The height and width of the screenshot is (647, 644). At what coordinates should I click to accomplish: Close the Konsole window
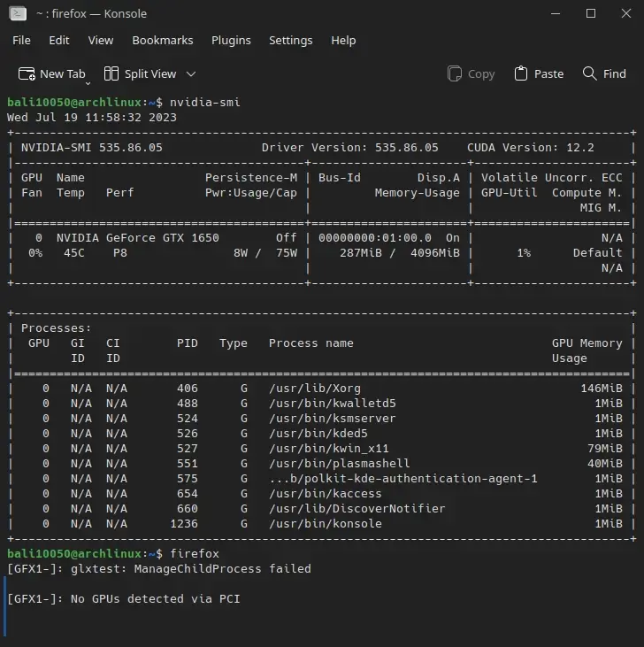pos(625,13)
